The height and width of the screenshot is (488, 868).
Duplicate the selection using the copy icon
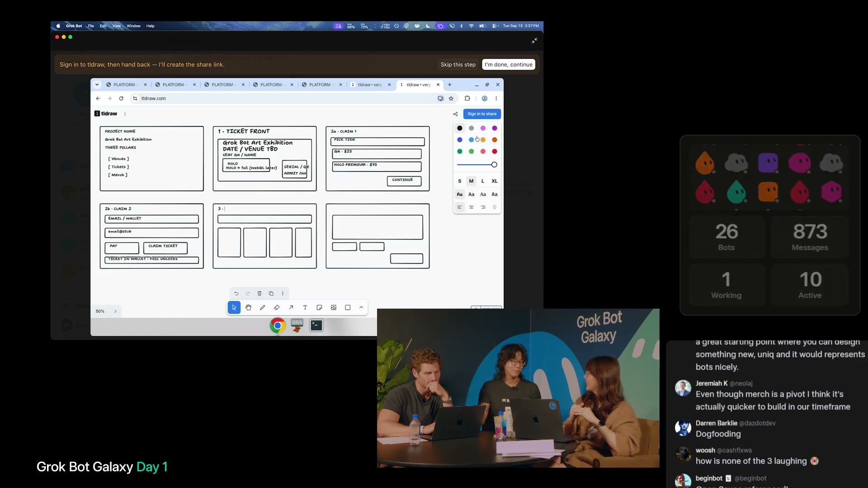click(271, 294)
